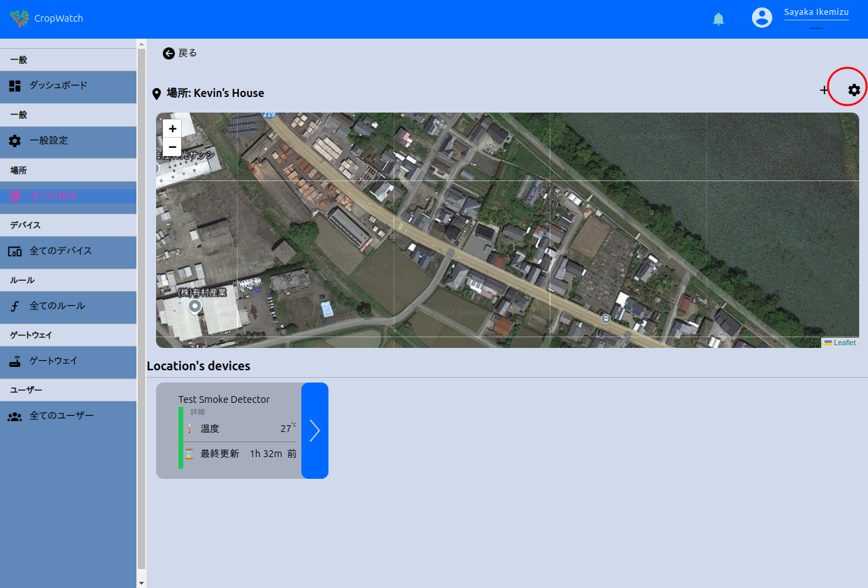Open 全てのルール in the sidebar
Screen dimensions: 868x588
(57, 306)
